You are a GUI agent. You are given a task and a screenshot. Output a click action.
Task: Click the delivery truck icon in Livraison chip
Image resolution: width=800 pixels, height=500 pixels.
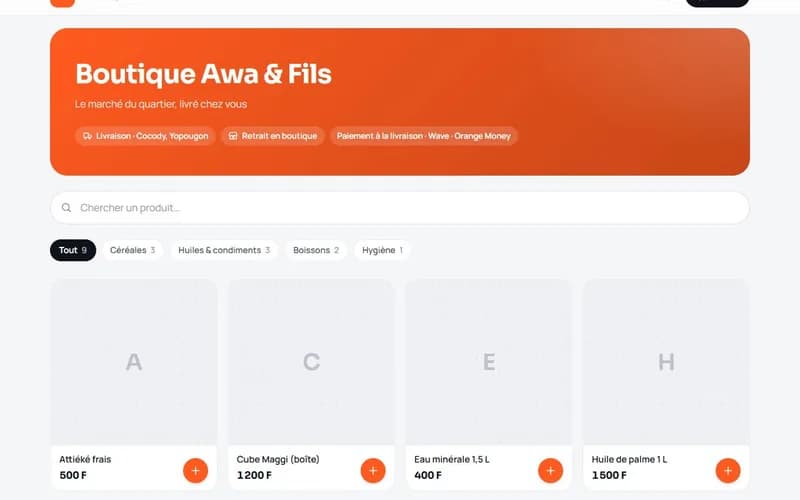pyautogui.click(x=88, y=136)
